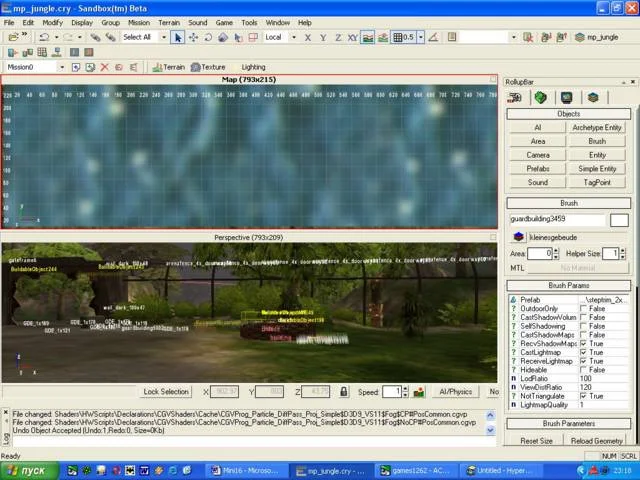Click the Lock Selection button
Viewport: 640px width, 480px height.
click(x=166, y=392)
